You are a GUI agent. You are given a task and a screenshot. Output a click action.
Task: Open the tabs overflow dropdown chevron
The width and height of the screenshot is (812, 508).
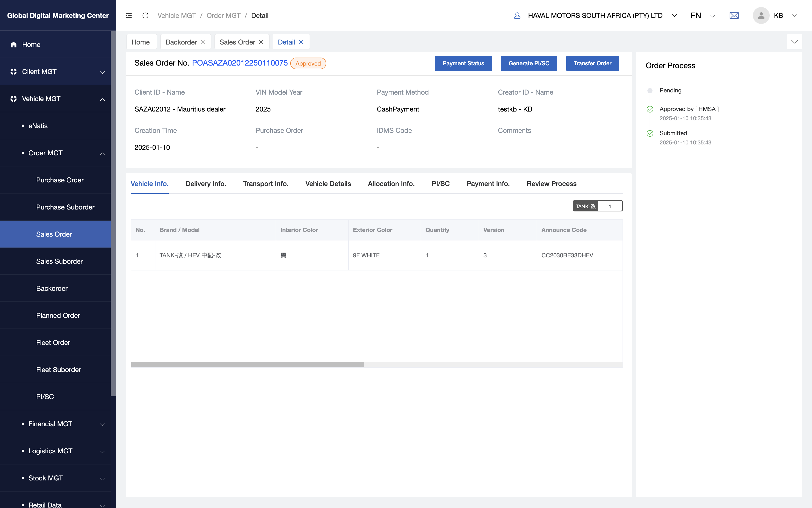[x=794, y=42]
